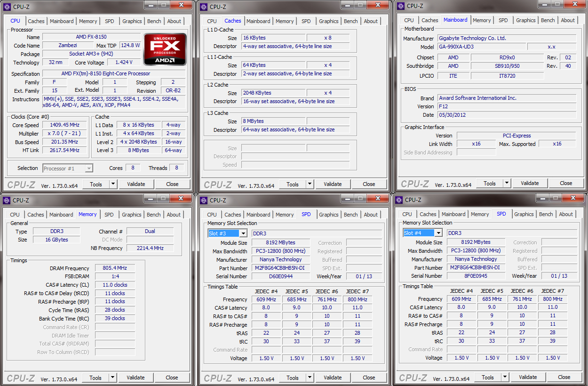Click Validate in the Memory window
The image size is (588, 386).
point(135,378)
